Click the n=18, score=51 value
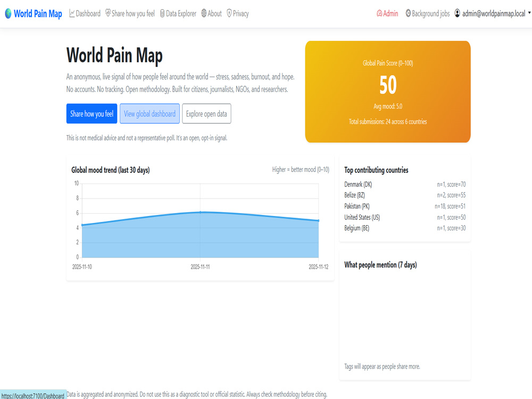 click(x=450, y=206)
